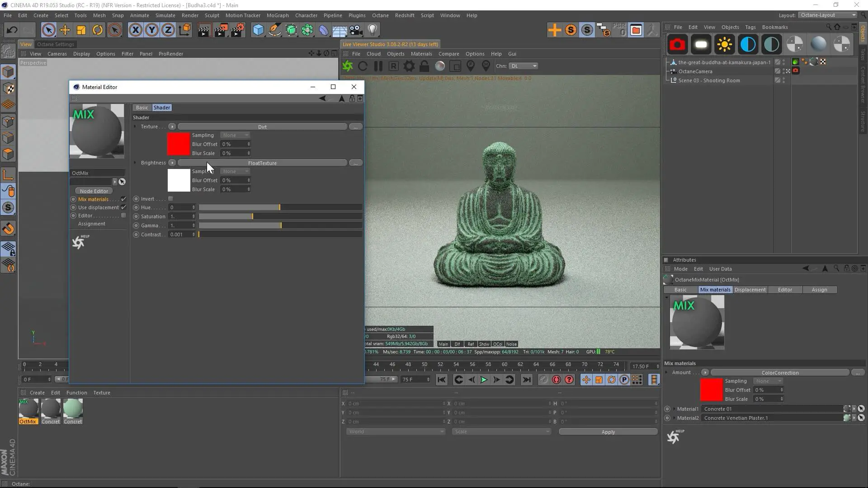This screenshot has height=488, width=868.
Task: Click the Light bulb object icon
Action: pos(373,30)
